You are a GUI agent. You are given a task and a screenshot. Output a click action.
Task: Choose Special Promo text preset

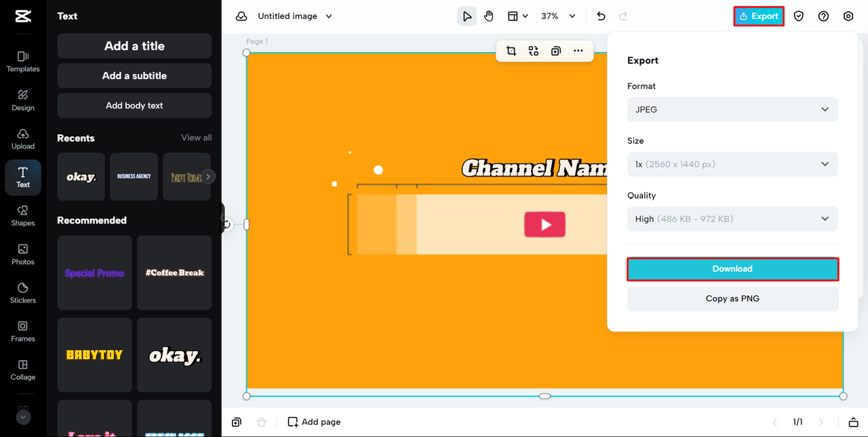(94, 273)
